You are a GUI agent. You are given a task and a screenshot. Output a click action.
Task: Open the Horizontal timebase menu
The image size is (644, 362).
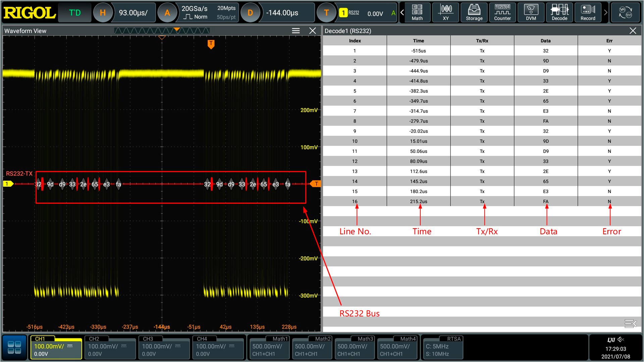coord(103,13)
